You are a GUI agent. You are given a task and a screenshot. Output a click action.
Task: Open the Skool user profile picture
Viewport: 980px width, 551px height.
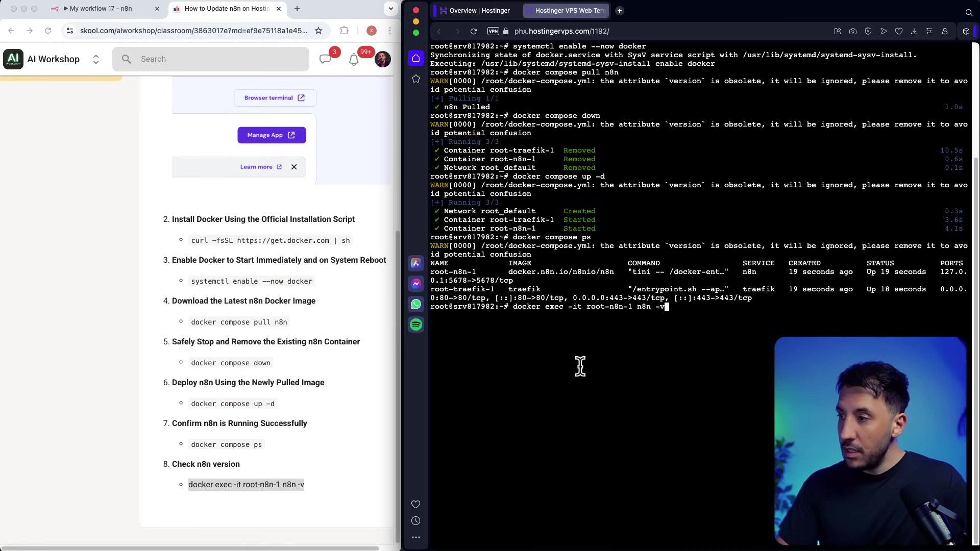pos(383,59)
